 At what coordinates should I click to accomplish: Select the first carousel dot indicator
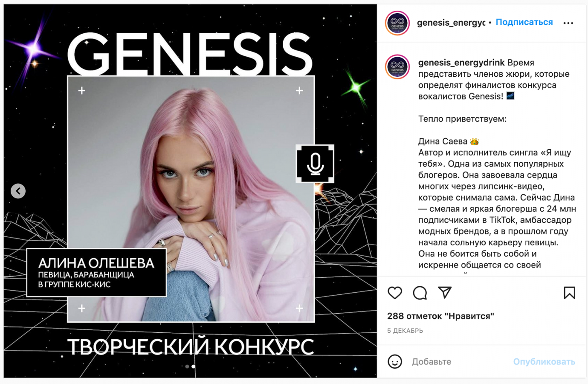187,367
